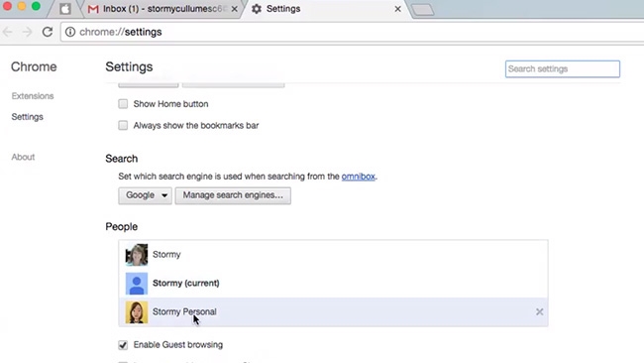Open the Google search engine dropdown
This screenshot has width=644, height=363.
pyautogui.click(x=145, y=195)
